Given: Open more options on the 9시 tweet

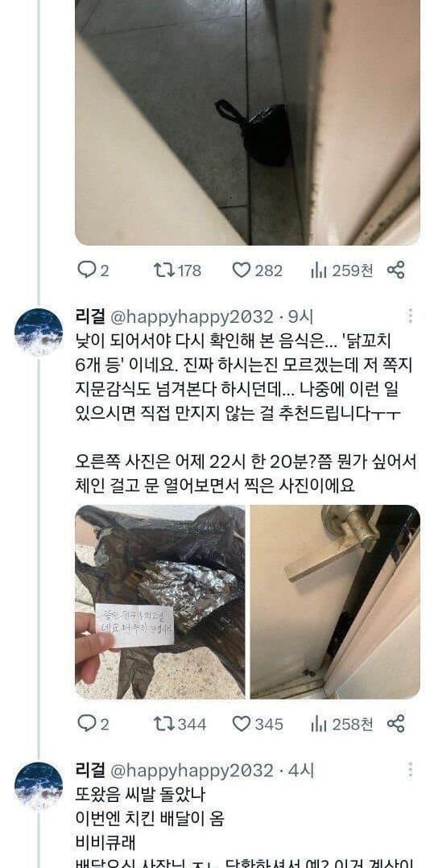Looking at the screenshot, I should coord(410,316).
